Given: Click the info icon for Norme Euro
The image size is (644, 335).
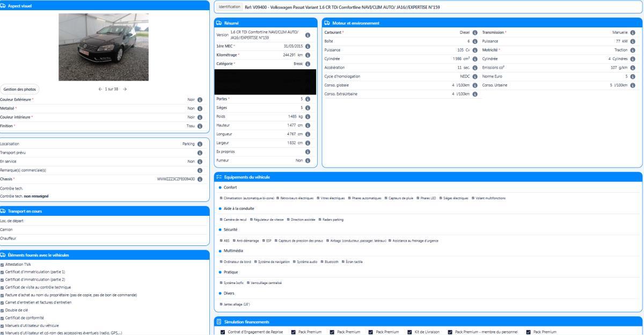Looking at the screenshot, I should 633,76.
